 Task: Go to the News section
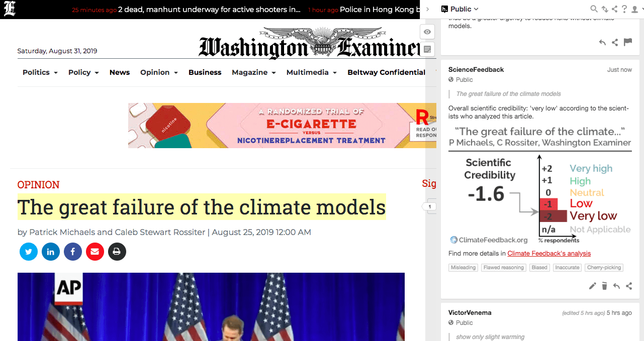tap(120, 72)
